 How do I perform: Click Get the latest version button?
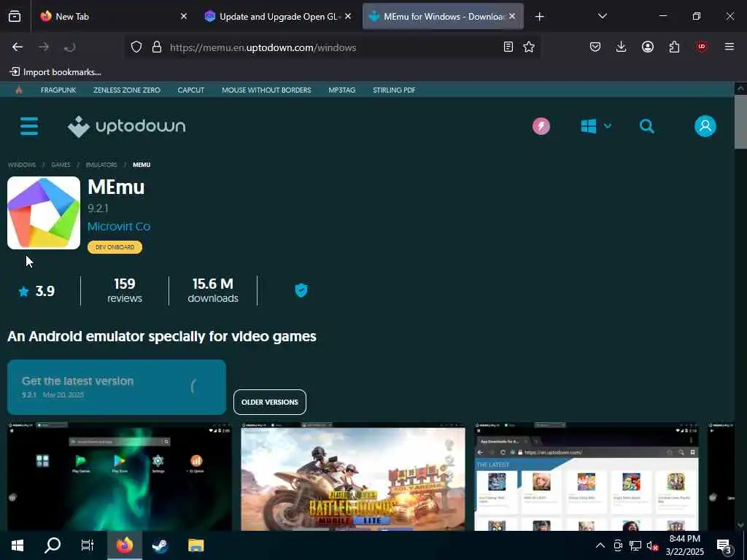coord(117,387)
